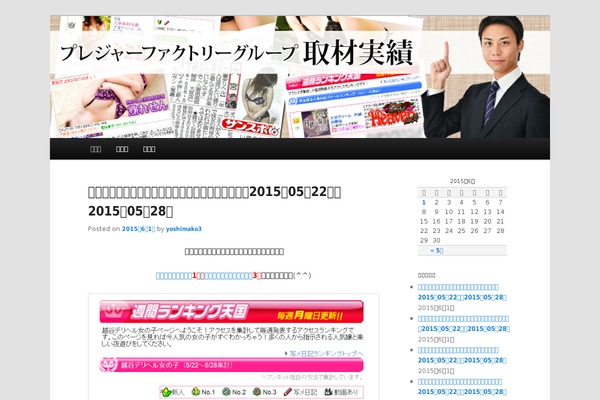Click the No.3 medal icon in legend
The width and height of the screenshot is (600, 400).
[x=257, y=392]
